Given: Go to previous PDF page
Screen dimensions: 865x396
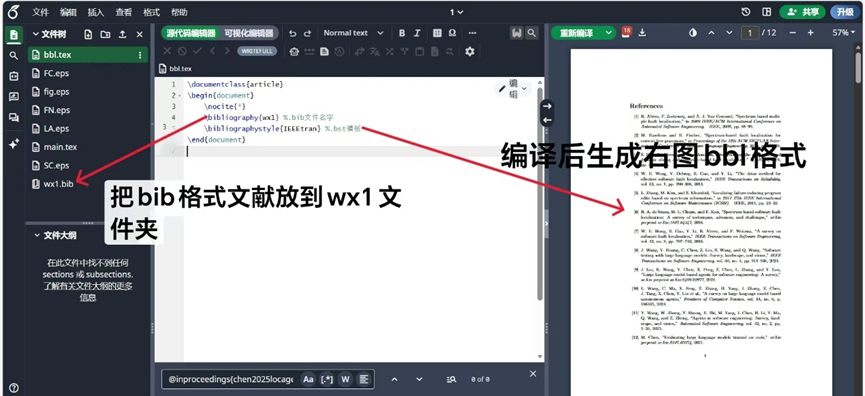Looking at the screenshot, I should coord(712,33).
